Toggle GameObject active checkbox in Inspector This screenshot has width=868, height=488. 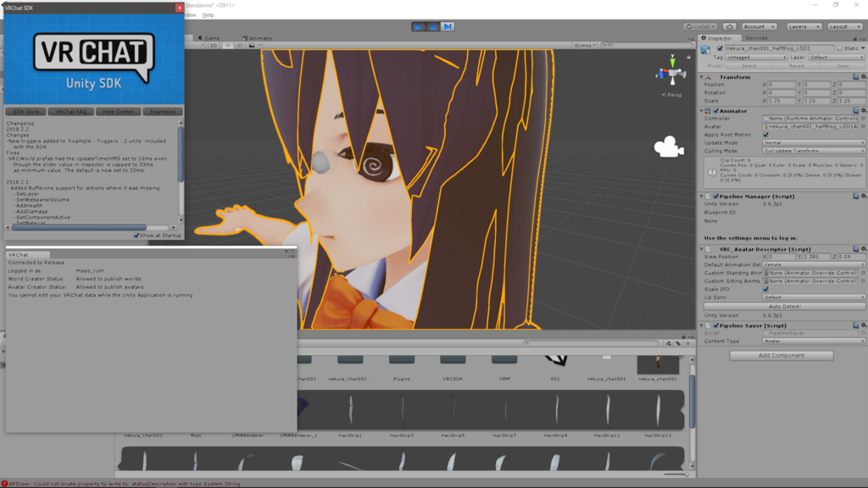tap(720, 48)
